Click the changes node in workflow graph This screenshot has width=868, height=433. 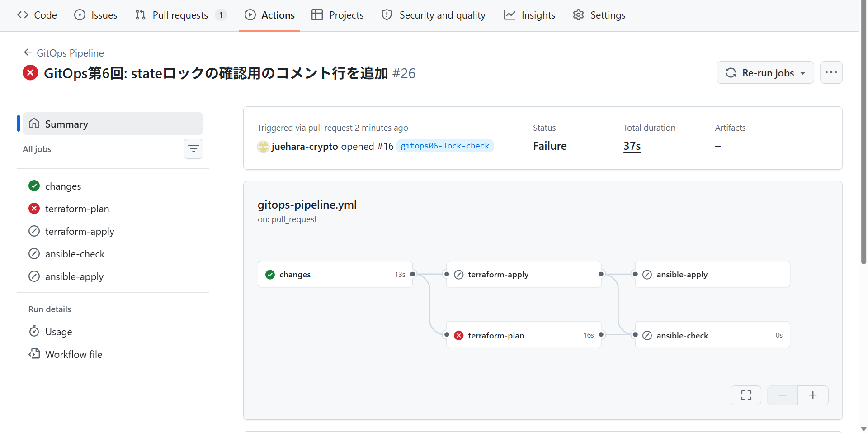tap(335, 274)
